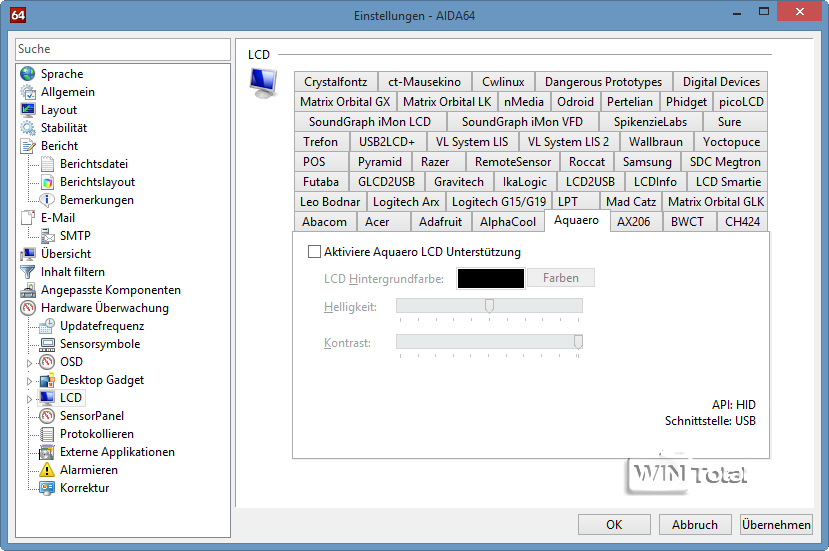Maximize the Einstellungen window
Viewport: 829px width, 551px height.
(x=764, y=12)
